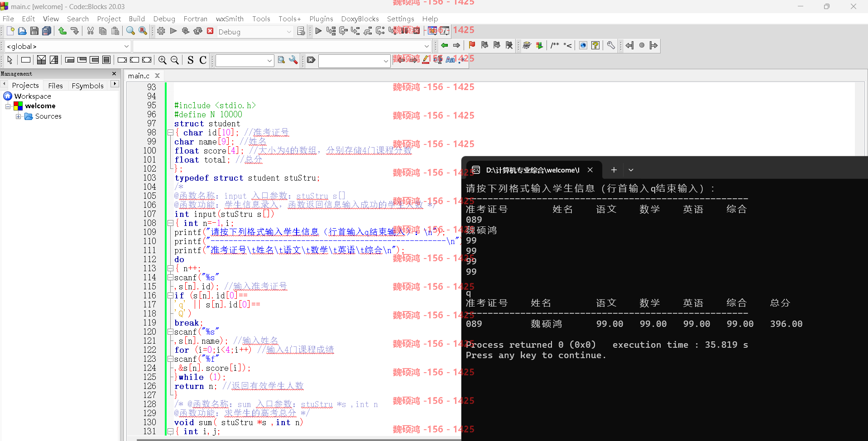This screenshot has width=868, height=441.
Task: Close the Management panel
Action: click(x=114, y=73)
